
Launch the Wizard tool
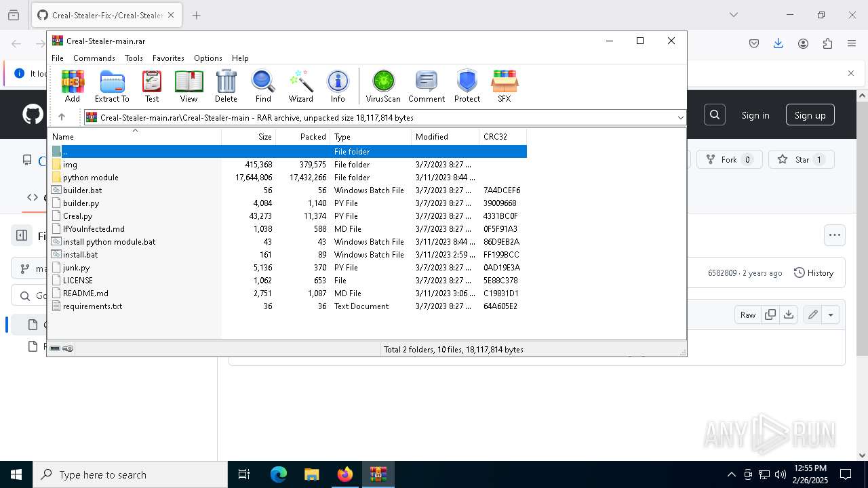pos(300,86)
